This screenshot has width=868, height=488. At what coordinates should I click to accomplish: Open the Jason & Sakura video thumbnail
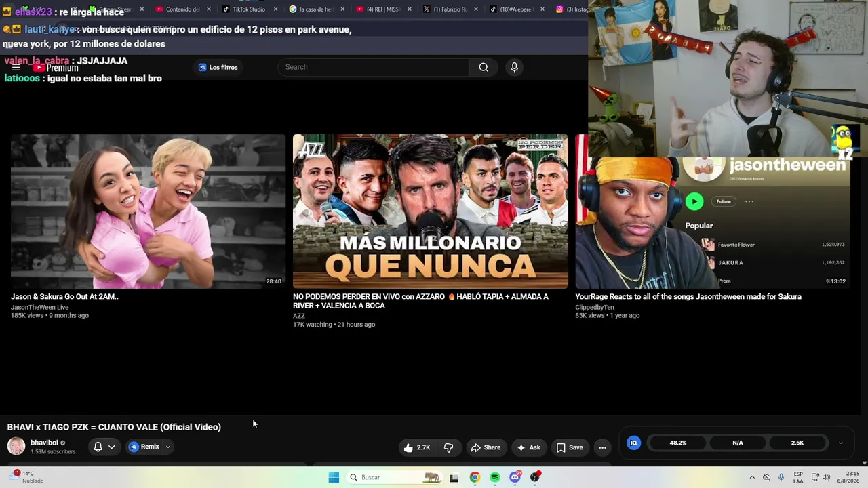tap(148, 211)
